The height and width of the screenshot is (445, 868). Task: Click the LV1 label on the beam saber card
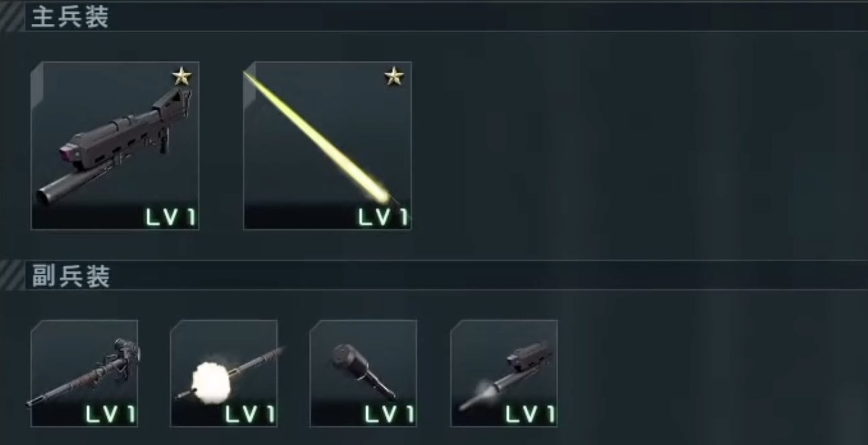[x=383, y=217]
